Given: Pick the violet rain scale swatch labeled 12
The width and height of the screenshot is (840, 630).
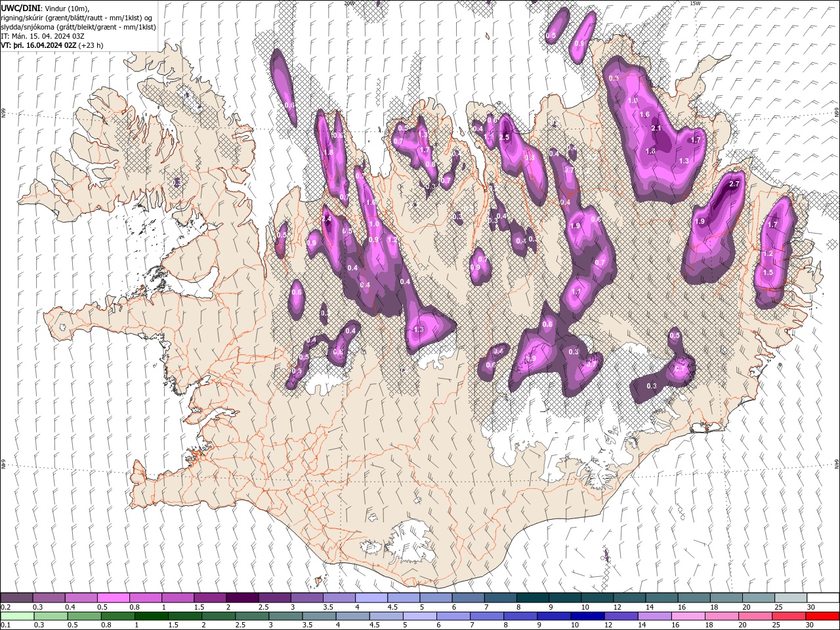Looking at the screenshot, I should click(x=621, y=616).
